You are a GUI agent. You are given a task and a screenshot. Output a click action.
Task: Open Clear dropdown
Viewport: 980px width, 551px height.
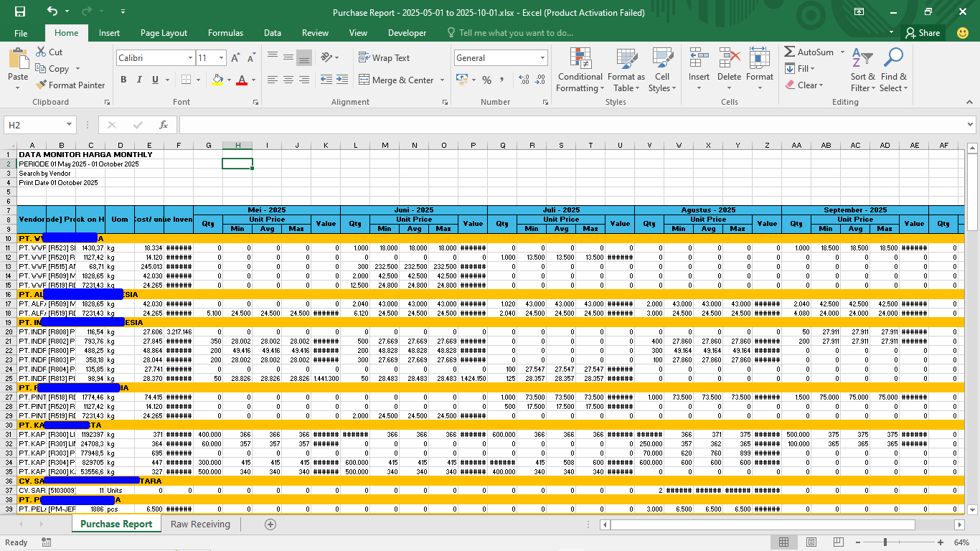[804, 85]
